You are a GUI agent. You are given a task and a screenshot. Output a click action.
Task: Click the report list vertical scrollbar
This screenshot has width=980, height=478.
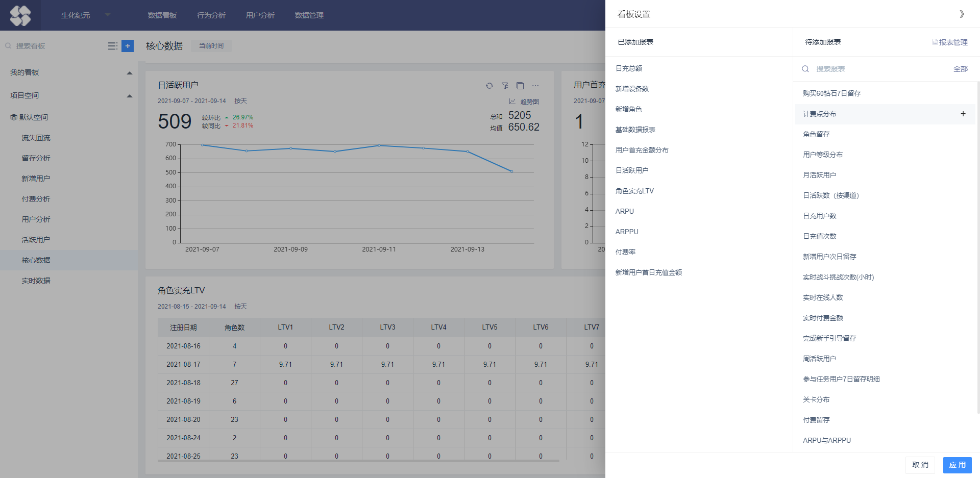(977, 247)
